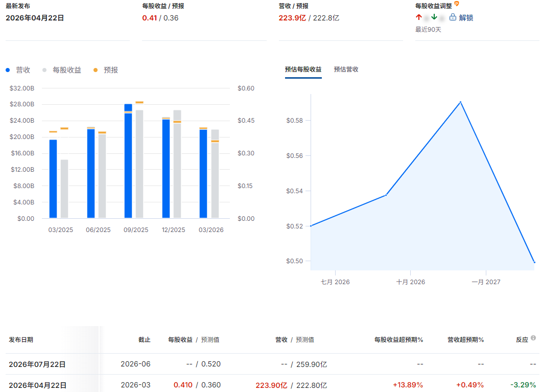
Task: Click the 最近90天 label
Action: coord(428,30)
